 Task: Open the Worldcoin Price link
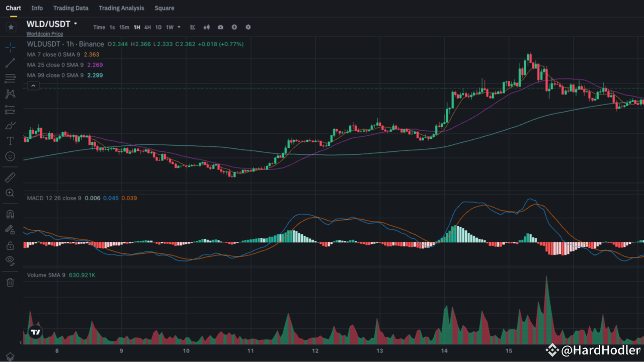pos(45,34)
